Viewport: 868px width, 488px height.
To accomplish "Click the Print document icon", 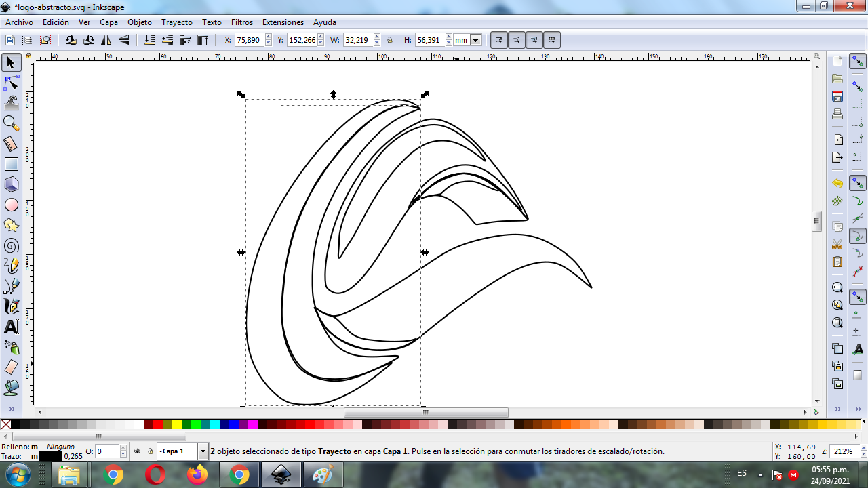I will pos(837,114).
